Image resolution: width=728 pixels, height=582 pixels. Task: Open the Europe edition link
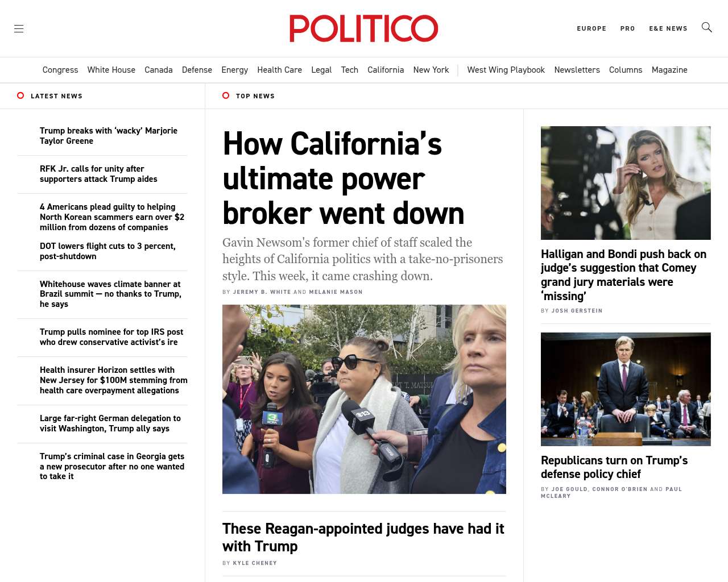591,28
